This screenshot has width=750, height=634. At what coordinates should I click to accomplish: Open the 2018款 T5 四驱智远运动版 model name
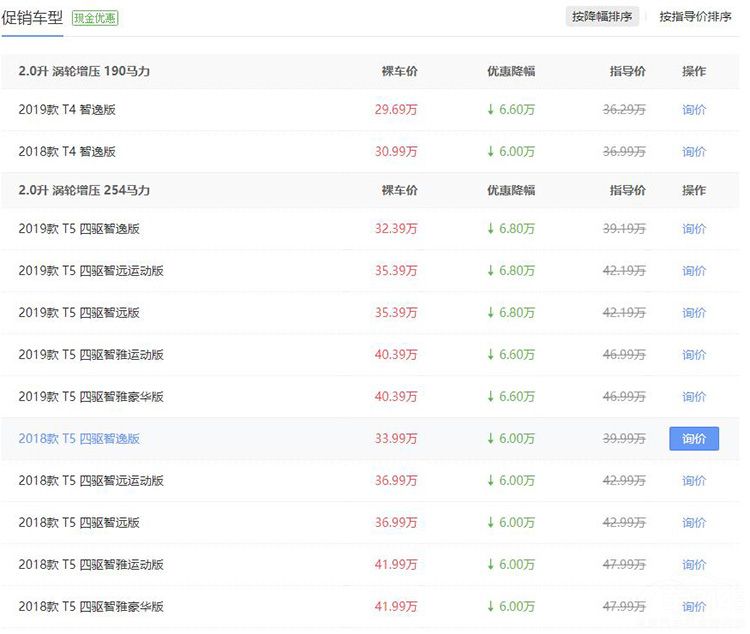(x=91, y=481)
